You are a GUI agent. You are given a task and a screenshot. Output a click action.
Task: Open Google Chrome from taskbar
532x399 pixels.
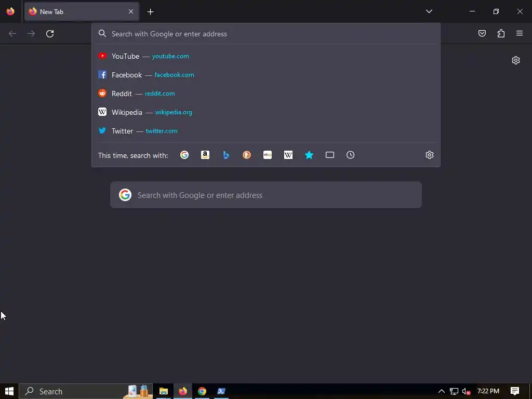(x=202, y=391)
